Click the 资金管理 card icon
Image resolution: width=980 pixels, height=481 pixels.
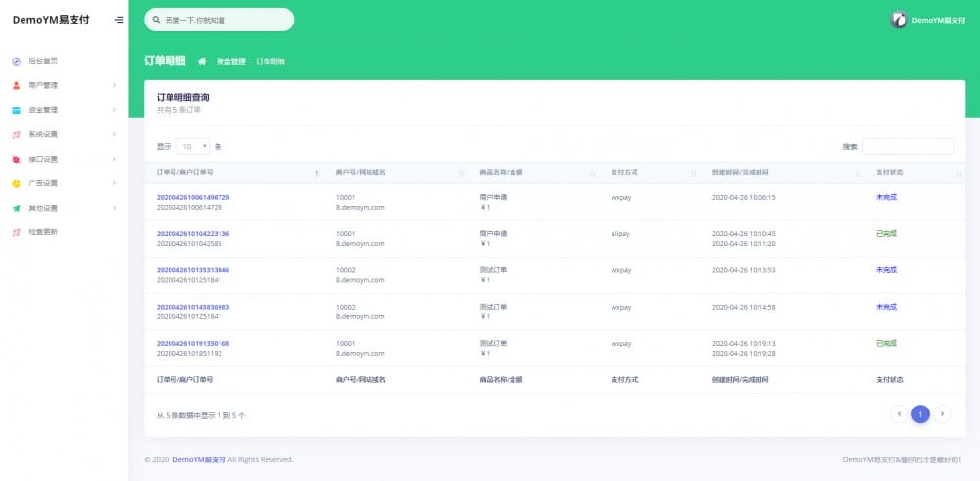tap(16, 110)
